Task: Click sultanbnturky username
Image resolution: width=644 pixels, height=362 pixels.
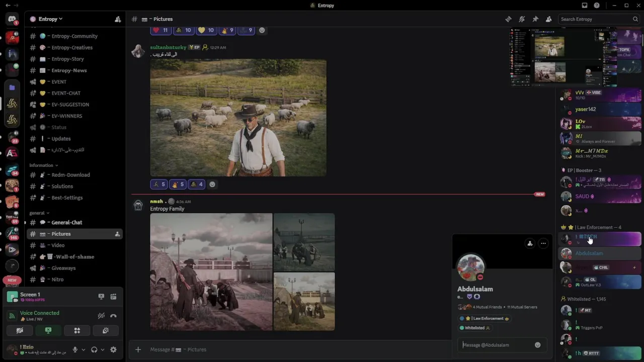Action: (x=168, y=47)
